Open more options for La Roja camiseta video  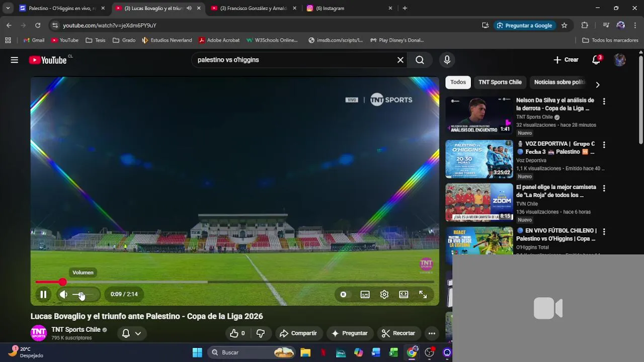[x=604, y=188]
